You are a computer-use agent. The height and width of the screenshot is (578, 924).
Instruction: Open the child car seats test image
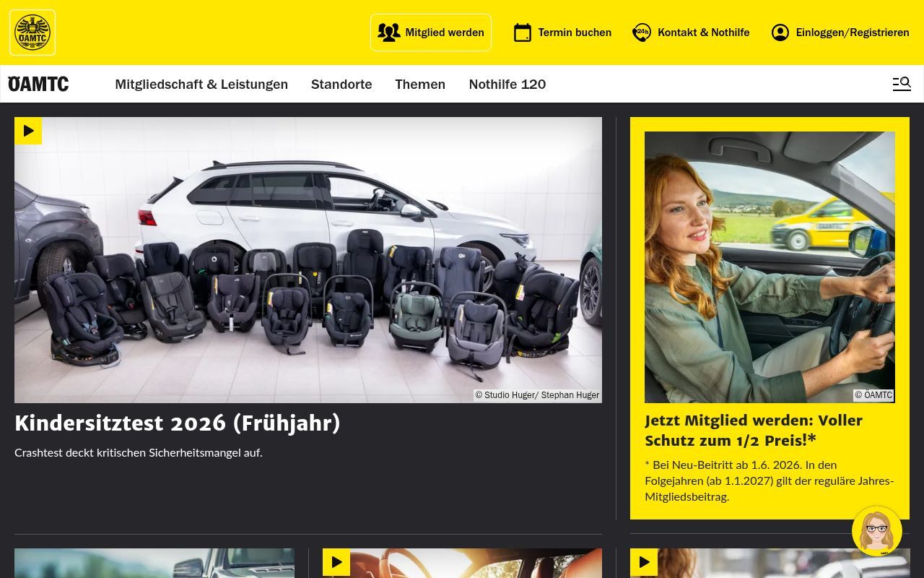pyautogui.click(x=308, y=260)
